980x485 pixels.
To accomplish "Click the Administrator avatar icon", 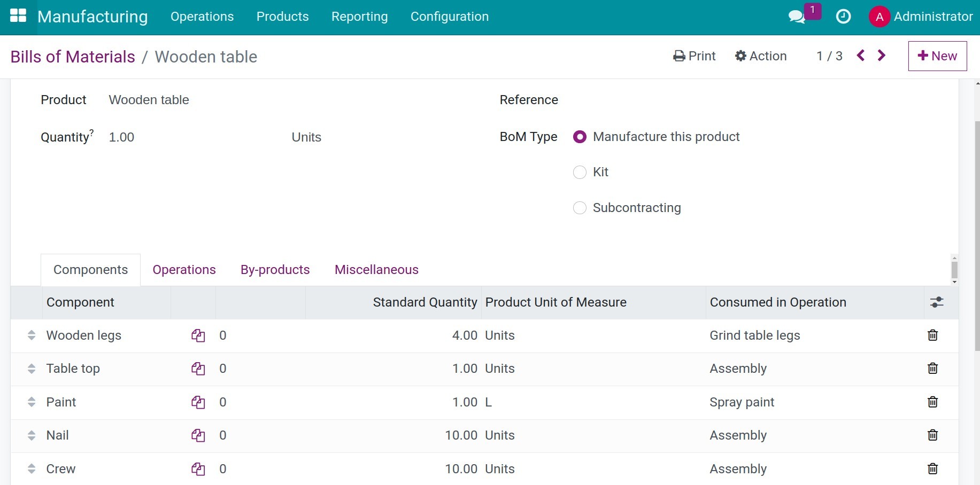I will click(879, 17).
